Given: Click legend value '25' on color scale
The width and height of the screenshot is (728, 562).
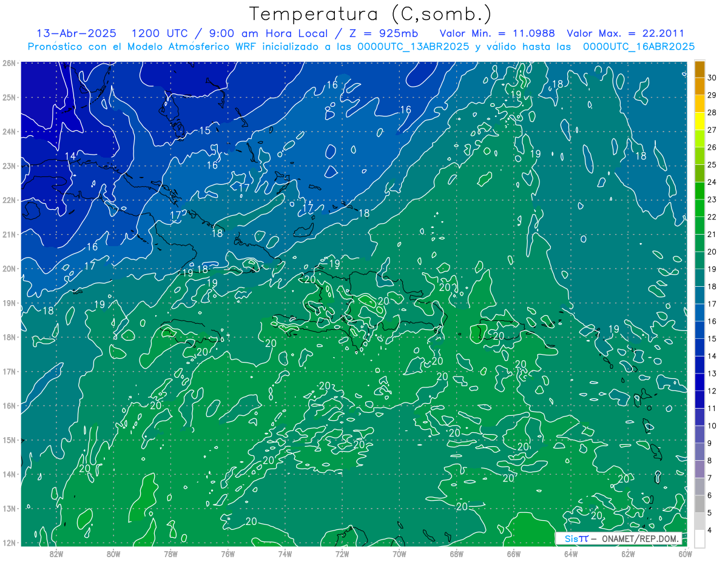Looking at the screenshot, I should pos(712,165).
